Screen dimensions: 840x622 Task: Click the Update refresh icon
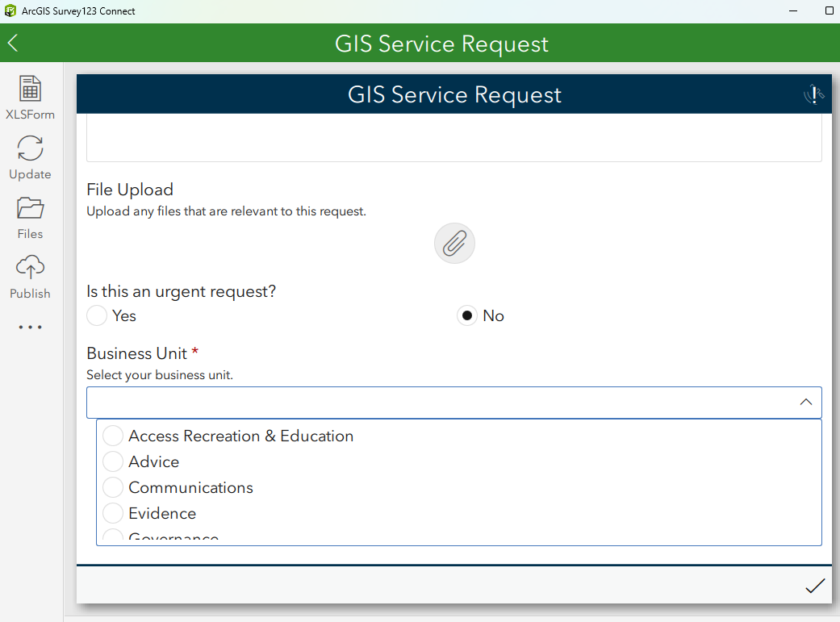point(30,148)
